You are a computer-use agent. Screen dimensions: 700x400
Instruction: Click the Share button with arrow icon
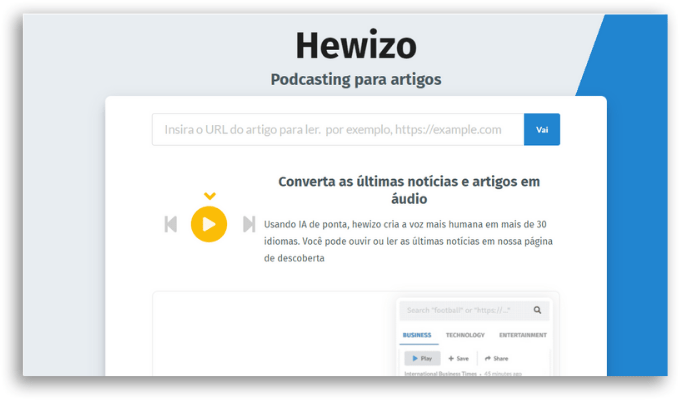(x=496, y=358)
